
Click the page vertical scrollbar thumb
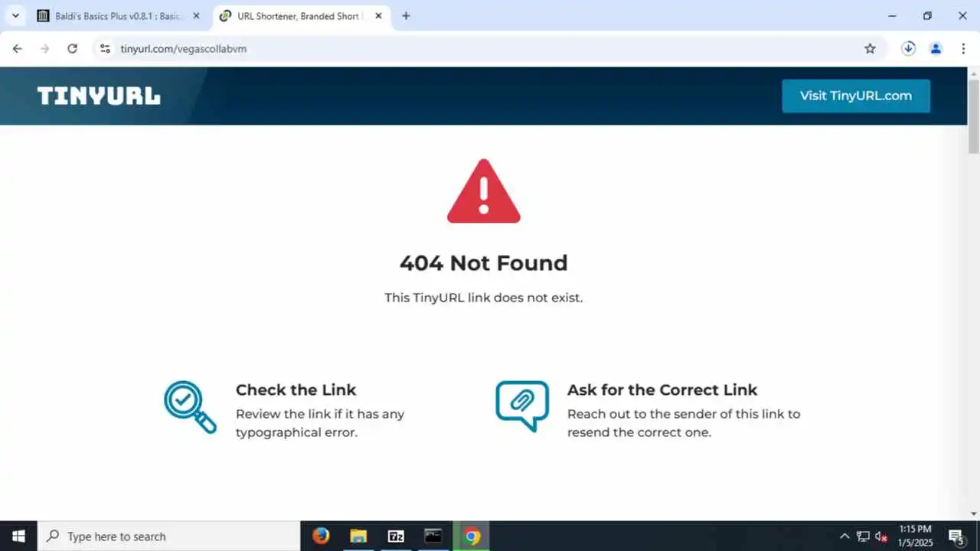[x=974, y=116]
